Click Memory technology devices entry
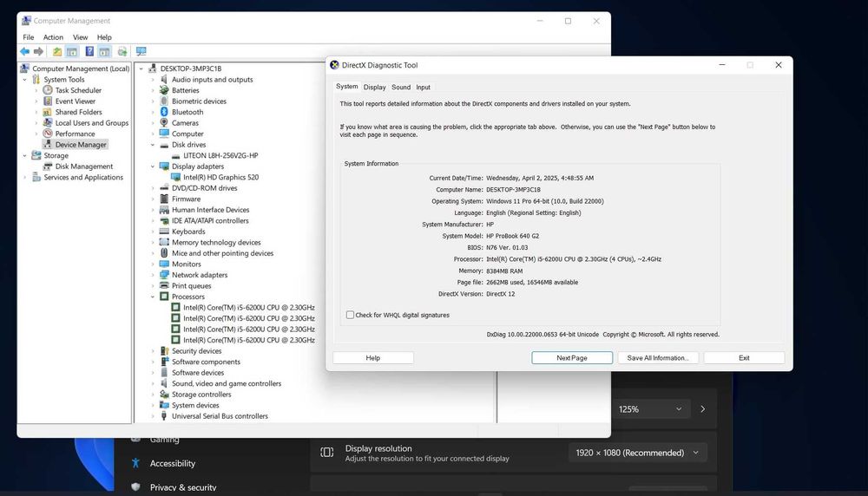 point(216,242)
